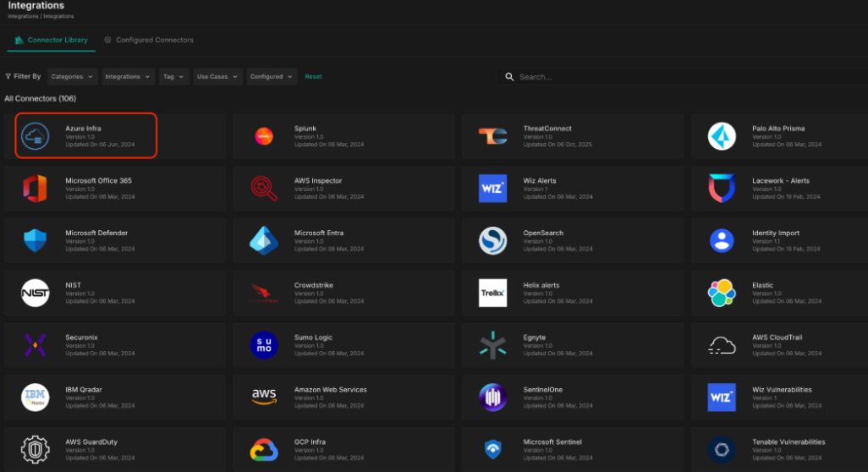Click the Crowdstrike falcon logo

coord(264,293)
